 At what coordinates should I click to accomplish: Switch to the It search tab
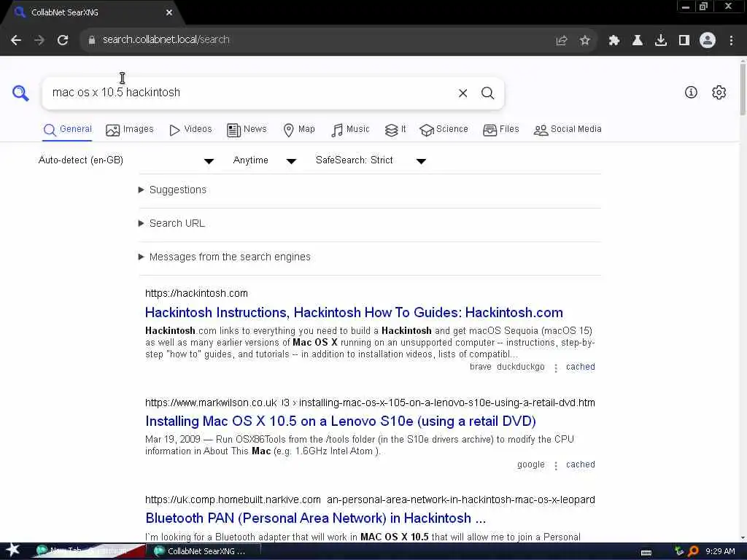point(395,130)
